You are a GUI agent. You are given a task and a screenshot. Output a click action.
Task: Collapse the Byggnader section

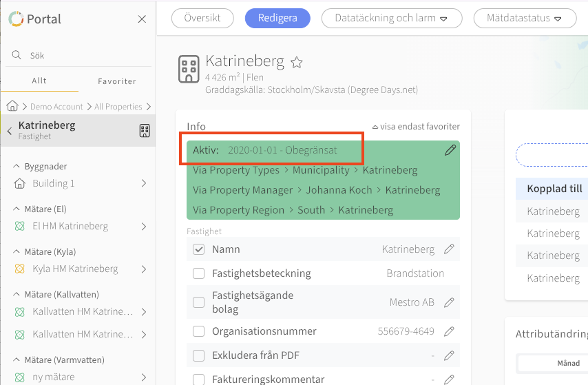click(x=16, y=167)
